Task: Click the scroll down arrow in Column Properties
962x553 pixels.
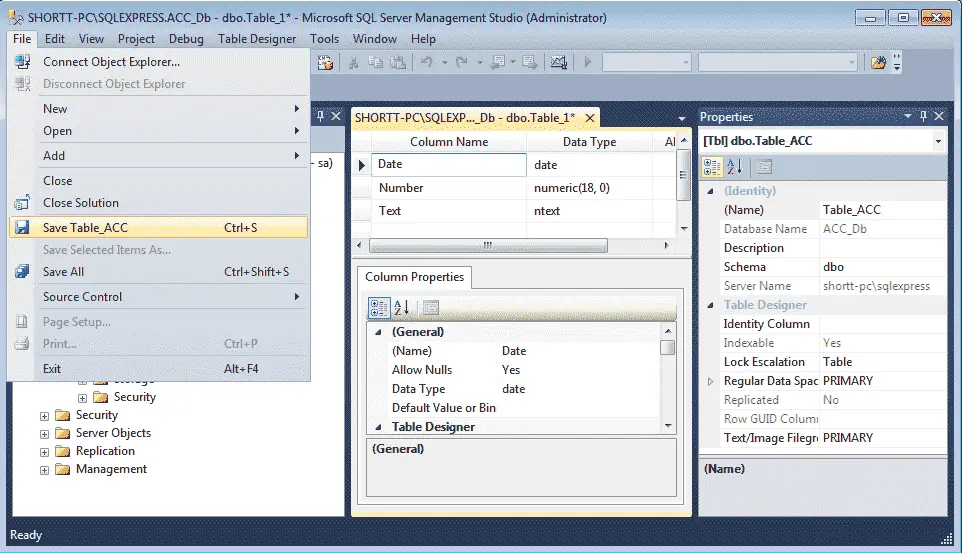Action: pos(668,426)
